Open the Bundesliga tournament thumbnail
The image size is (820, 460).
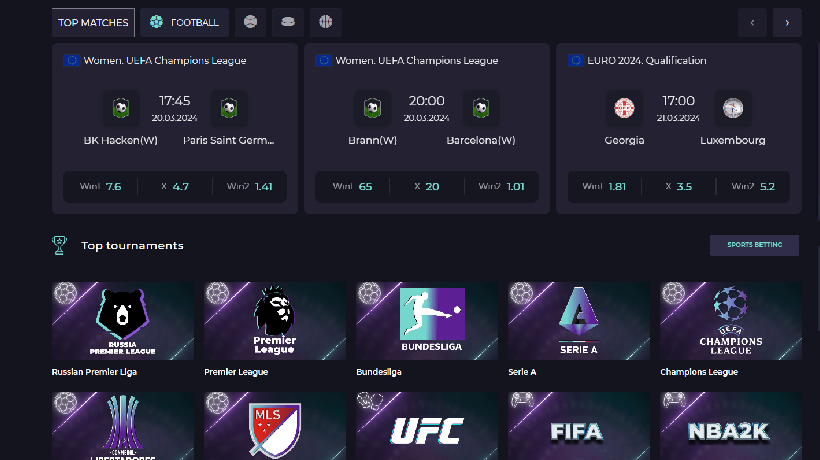tap(427, 321)
